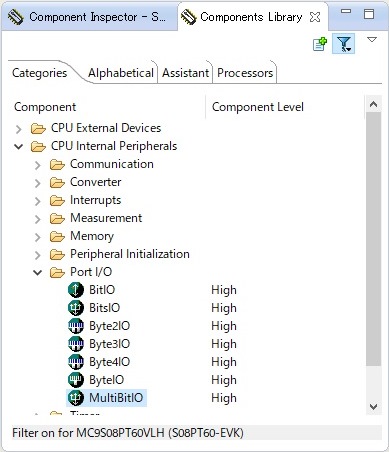Click the MultiBitIO component icon
The image size is (389, 452).
click(x=76, y=398)
